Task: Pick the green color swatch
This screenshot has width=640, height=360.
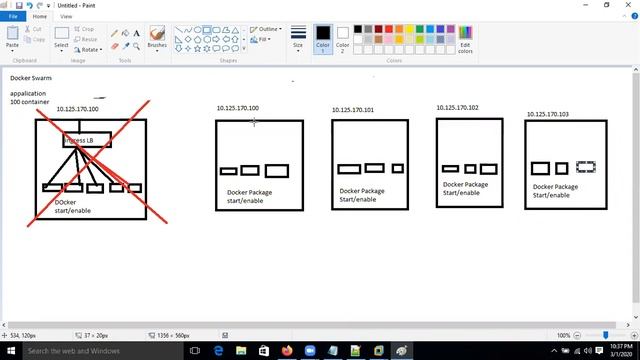Action: click(x=420, y=29)
